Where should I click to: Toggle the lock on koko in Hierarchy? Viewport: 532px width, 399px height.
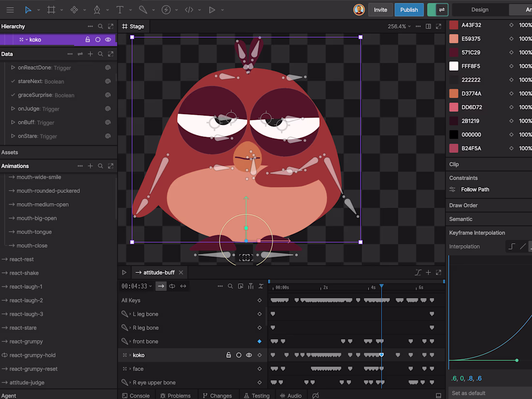click(x=88, y=40)
